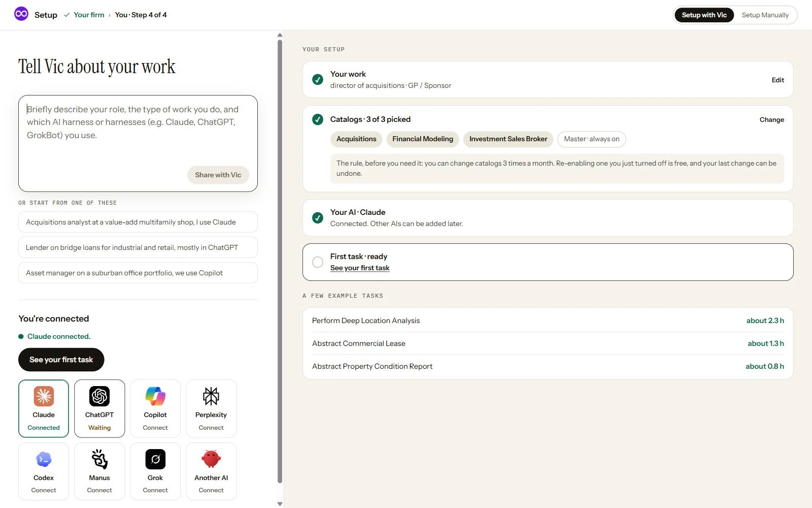Connect the Copilot icon card
Screen dimensions: 812x508
pyautogui.click(x=155, y=408)
